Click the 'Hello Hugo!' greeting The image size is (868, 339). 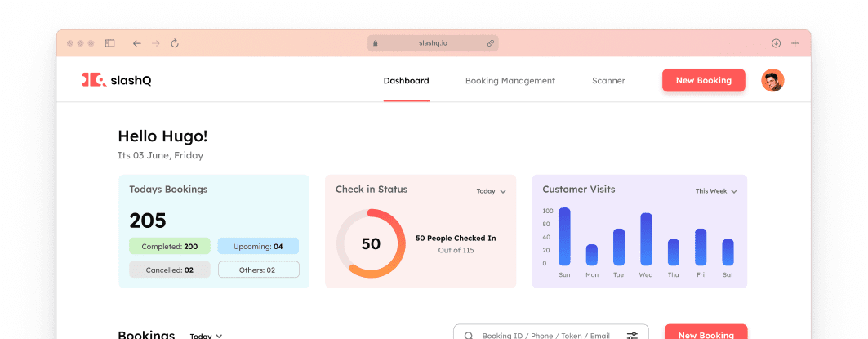[x=162, y=136]
